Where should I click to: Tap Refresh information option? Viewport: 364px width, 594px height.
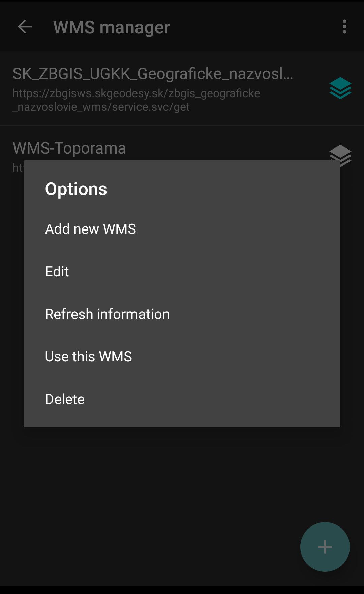(107, 314)
